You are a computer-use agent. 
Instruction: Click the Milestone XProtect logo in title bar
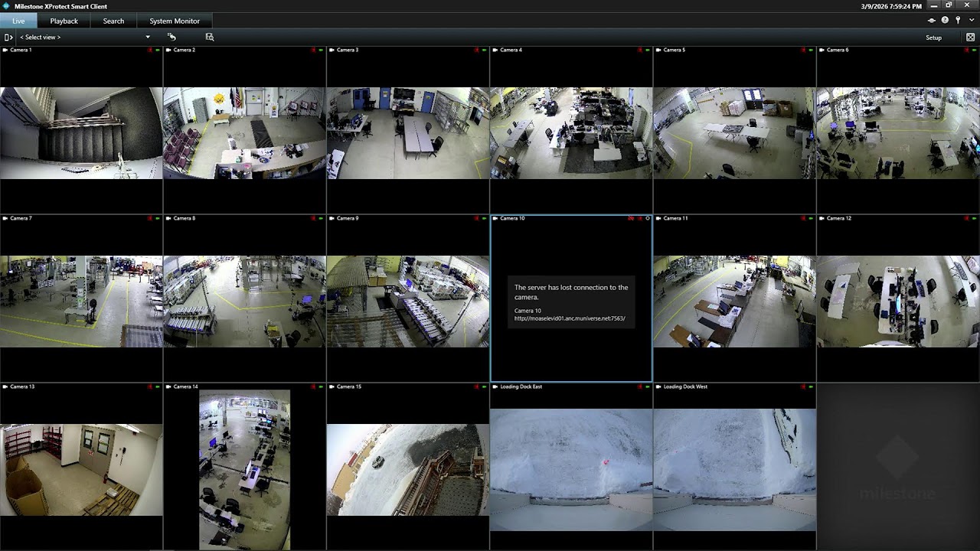6,6
